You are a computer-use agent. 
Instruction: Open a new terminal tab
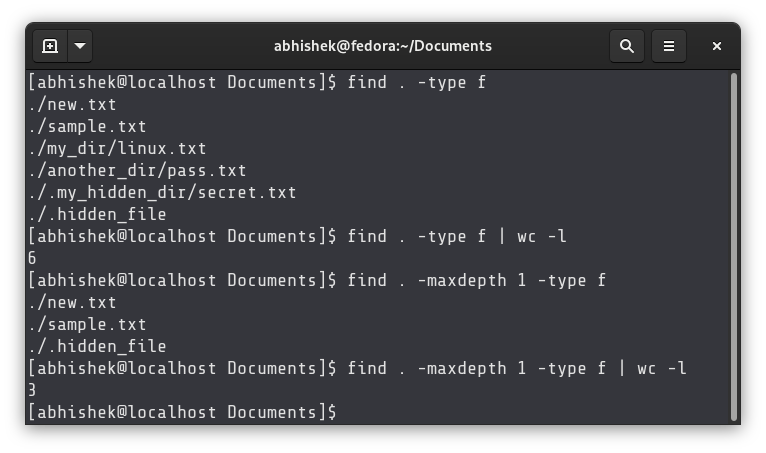[50, 46]
